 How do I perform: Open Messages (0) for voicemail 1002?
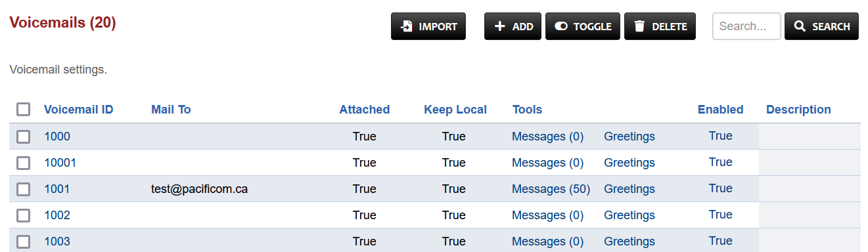[x=548, y=215]
